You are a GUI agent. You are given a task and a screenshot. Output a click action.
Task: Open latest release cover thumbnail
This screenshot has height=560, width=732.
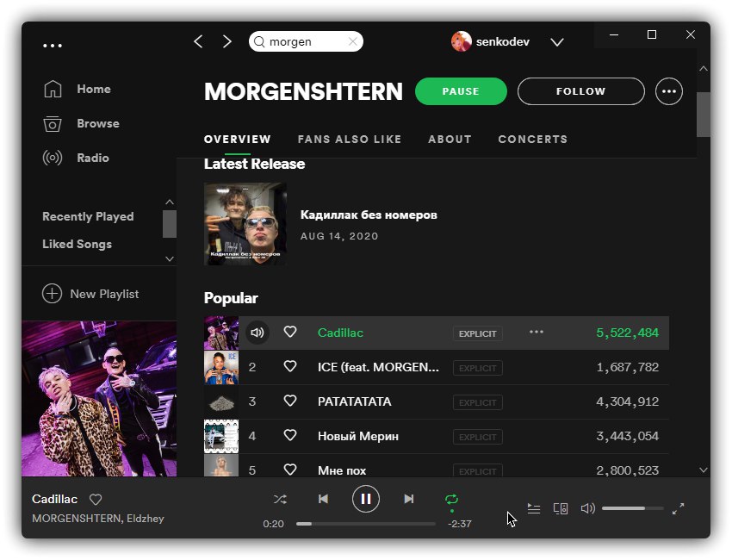point(245,224)
